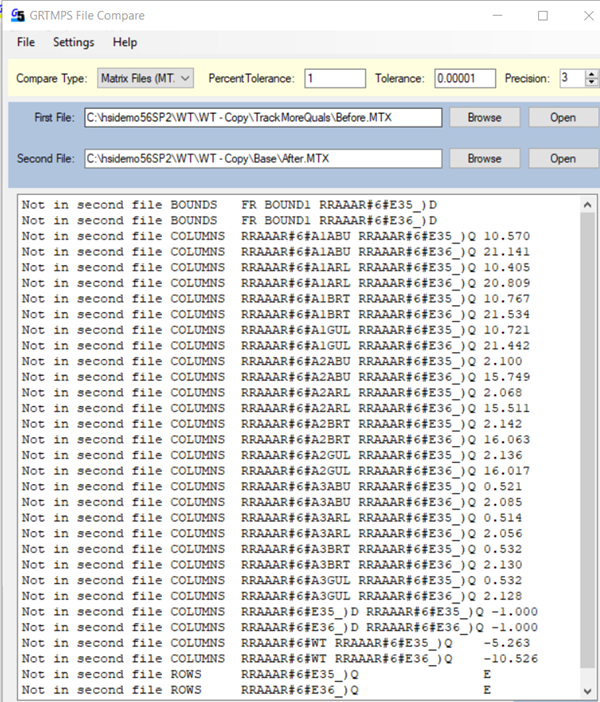This screenshot has width=600, height=702.
Task: Click the results scrollbar down arrow
Action: pos(586,690)
